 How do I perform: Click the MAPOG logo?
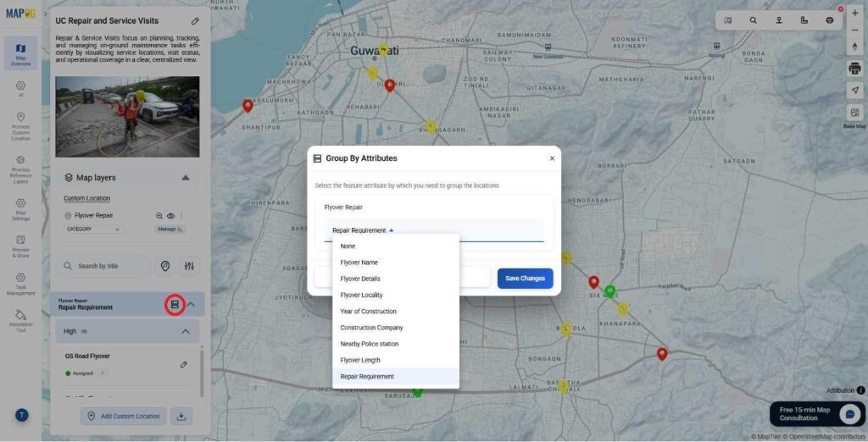tap(20, 14)
